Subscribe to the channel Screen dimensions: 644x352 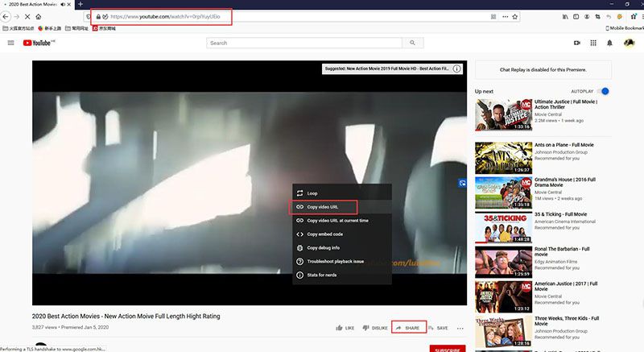(x=448, y=349)
